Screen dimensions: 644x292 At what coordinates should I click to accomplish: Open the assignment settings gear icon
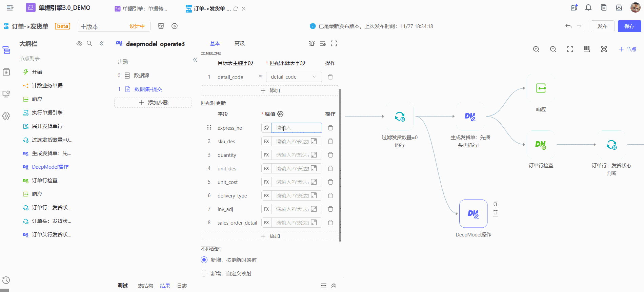280,114
